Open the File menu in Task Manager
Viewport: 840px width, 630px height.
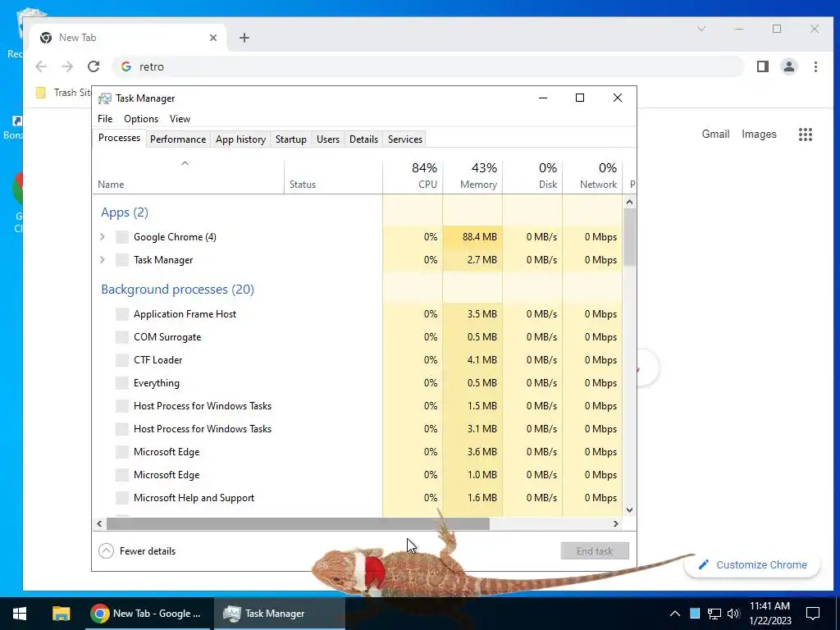click(x=105, y=119)
